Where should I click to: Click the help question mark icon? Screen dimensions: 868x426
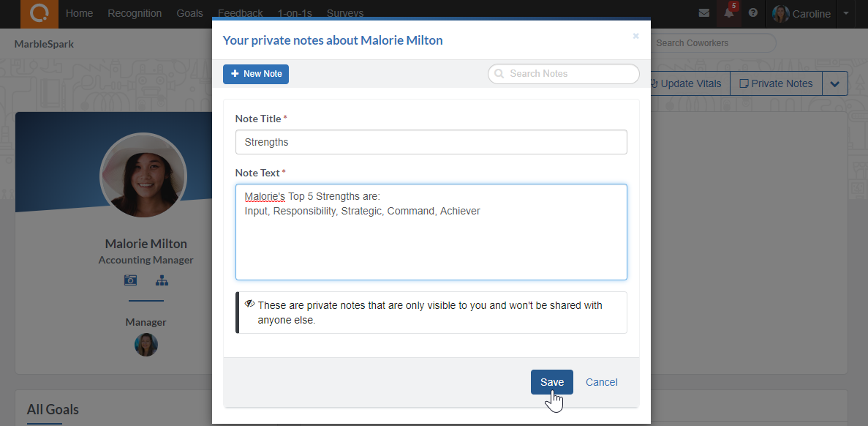[x=752, y=13]
